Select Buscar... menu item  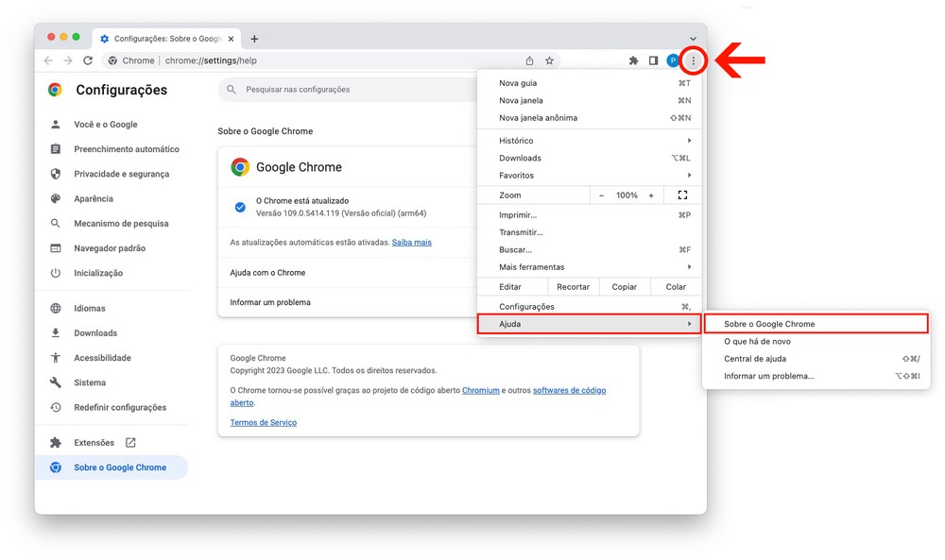click(x=590, y=250)
